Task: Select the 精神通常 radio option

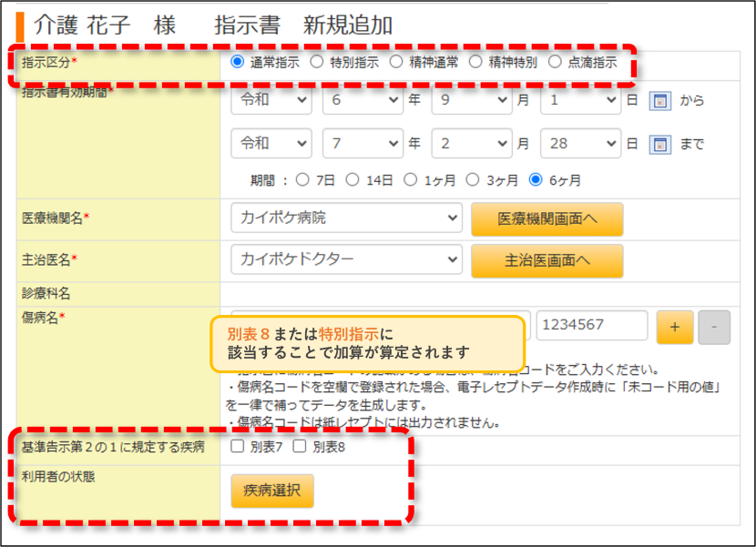Action: tap(396, 62)
